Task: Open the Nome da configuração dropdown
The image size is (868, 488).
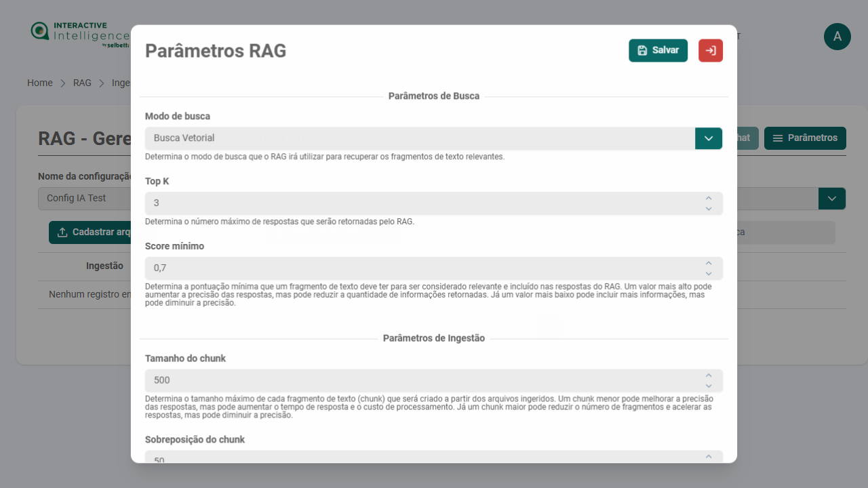Action: (x=832, y=199)
